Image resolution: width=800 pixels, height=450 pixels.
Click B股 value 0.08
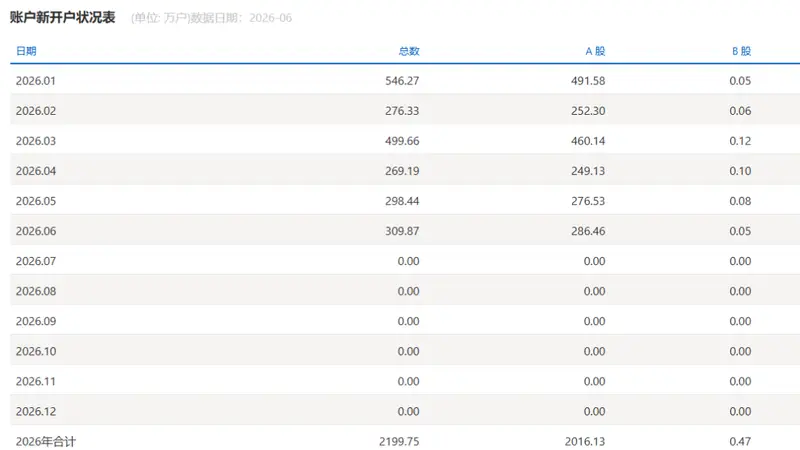740,201
